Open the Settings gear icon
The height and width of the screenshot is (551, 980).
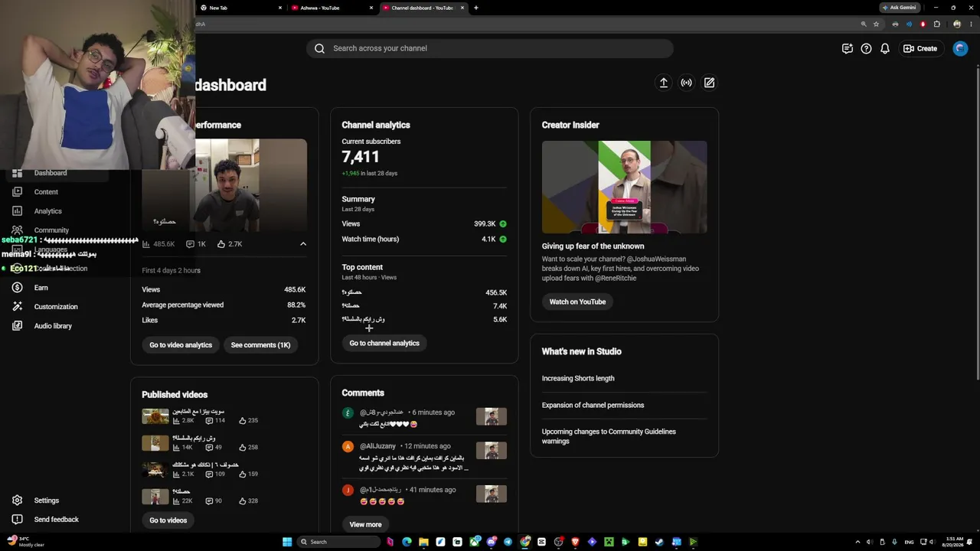[17, 500]
